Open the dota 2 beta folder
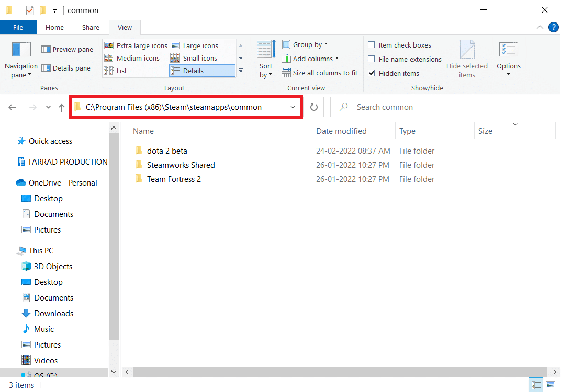Screen dimensions: 561x392 167,151
